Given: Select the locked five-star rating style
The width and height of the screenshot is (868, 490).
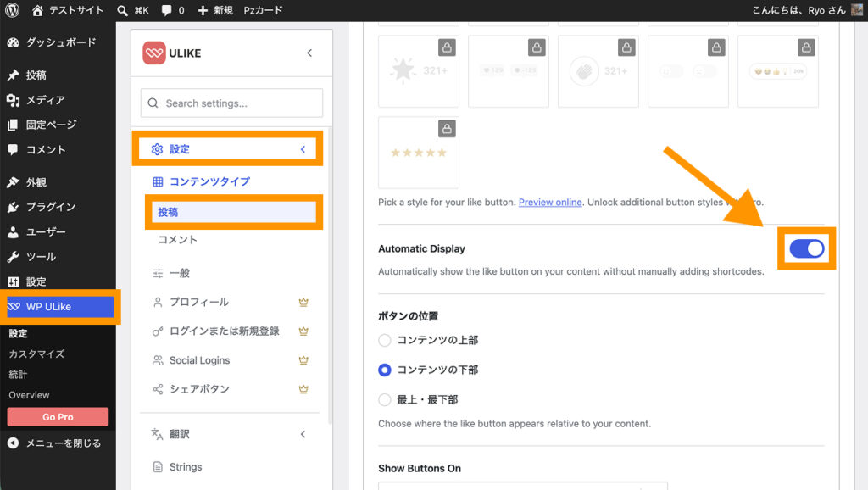Looking at the screenshot, I should pyautogui.click(x=419, y=153).
